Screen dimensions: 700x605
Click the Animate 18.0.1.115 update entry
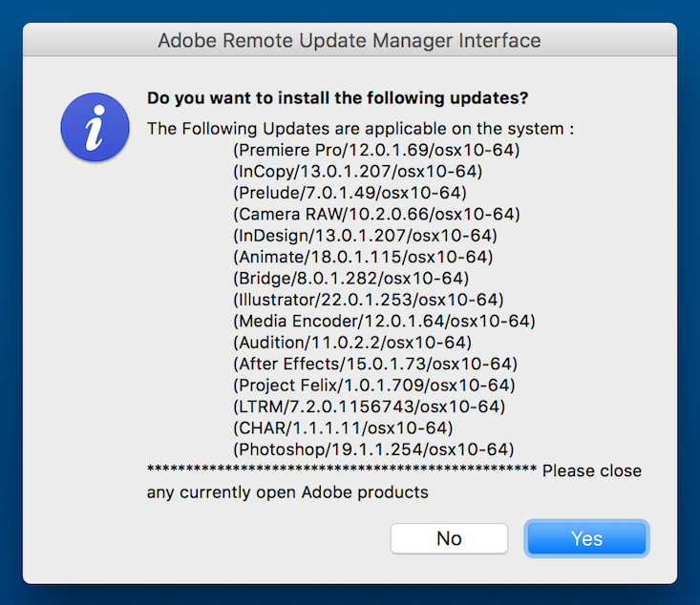363,258
